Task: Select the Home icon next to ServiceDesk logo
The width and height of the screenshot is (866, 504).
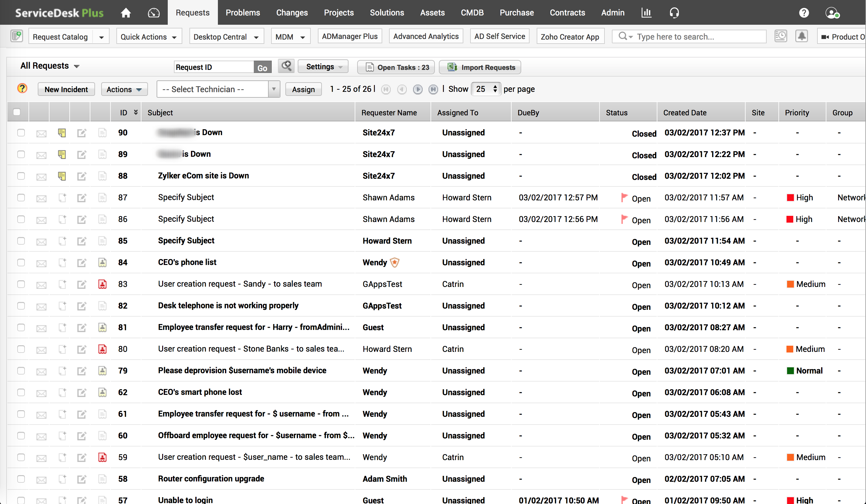Action: pyautogui.click(x=125, y=12)
